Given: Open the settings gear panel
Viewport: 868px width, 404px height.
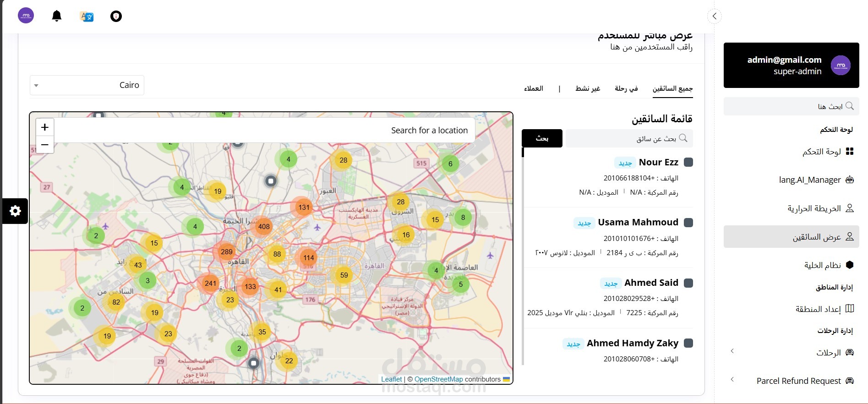Looking at the screenshot, I should (x=15, y=211).
